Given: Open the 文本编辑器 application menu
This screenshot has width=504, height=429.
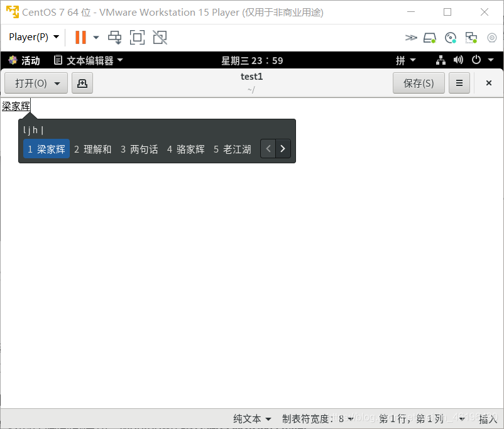Looking at the screenshot, I should (89, 60).
